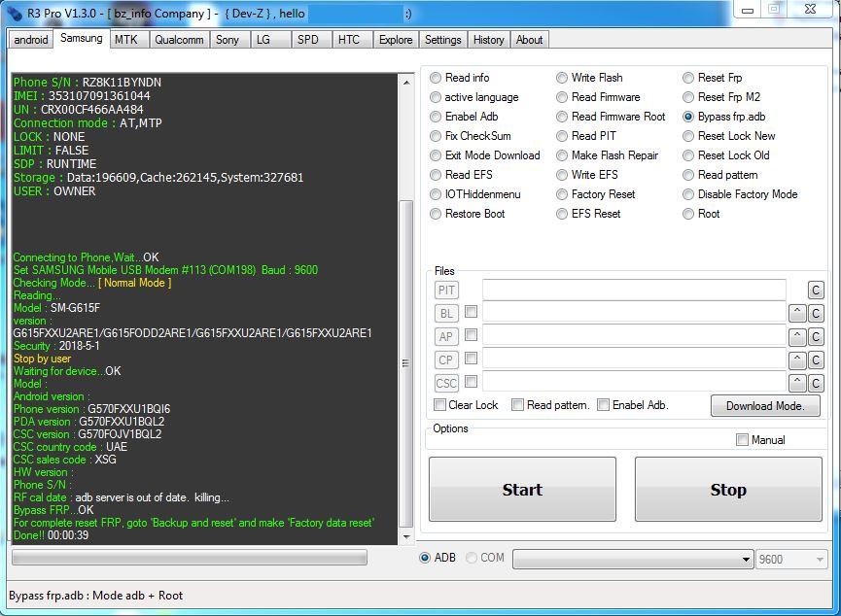841x616 pixels.
Task: Browse for a CSC file
Action: 446,384
